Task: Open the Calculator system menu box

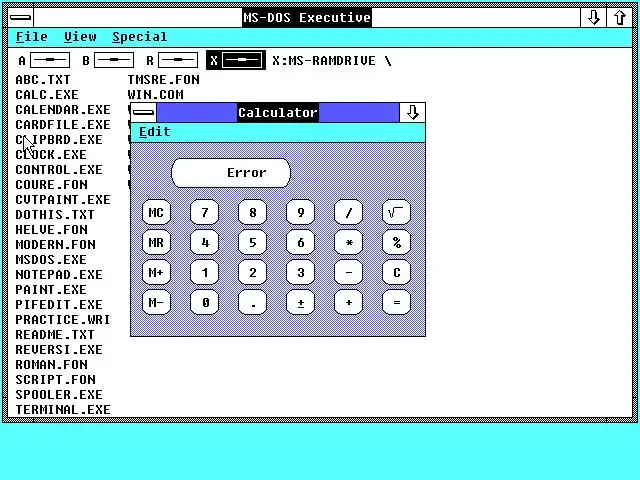Action: (144, 113)
